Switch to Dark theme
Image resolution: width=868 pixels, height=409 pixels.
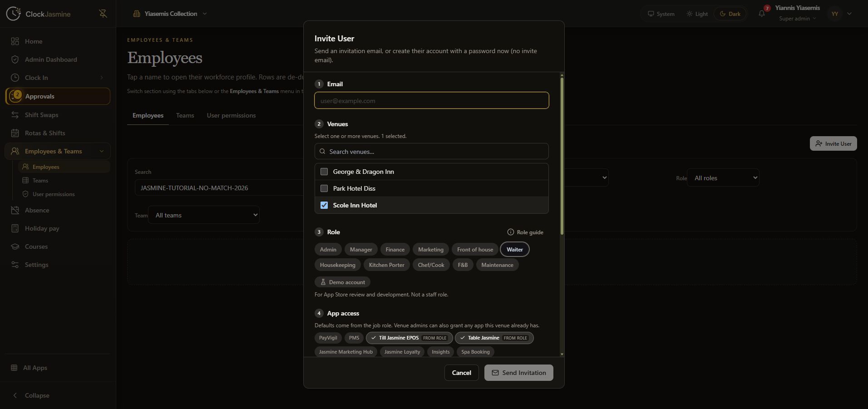tap(730, 14)
